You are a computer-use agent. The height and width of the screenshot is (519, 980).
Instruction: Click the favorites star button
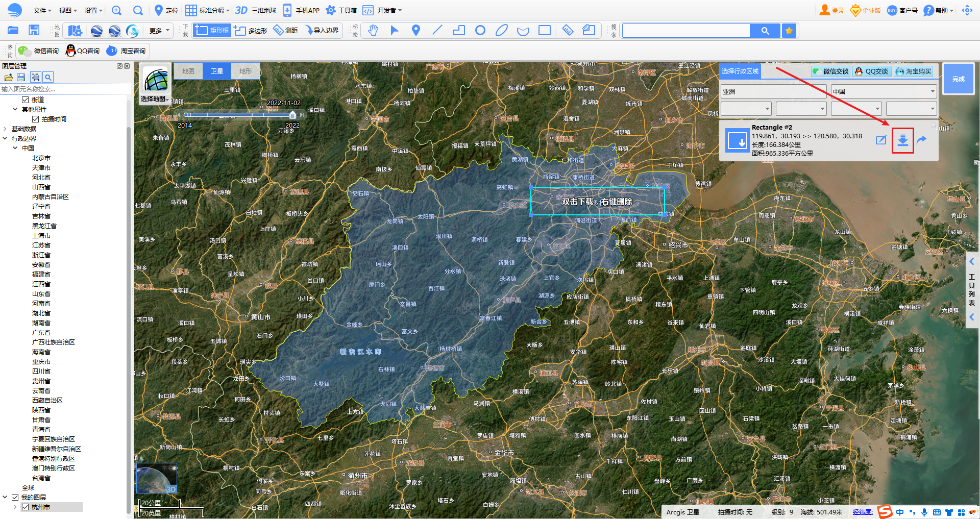click(x=789, y=31)
